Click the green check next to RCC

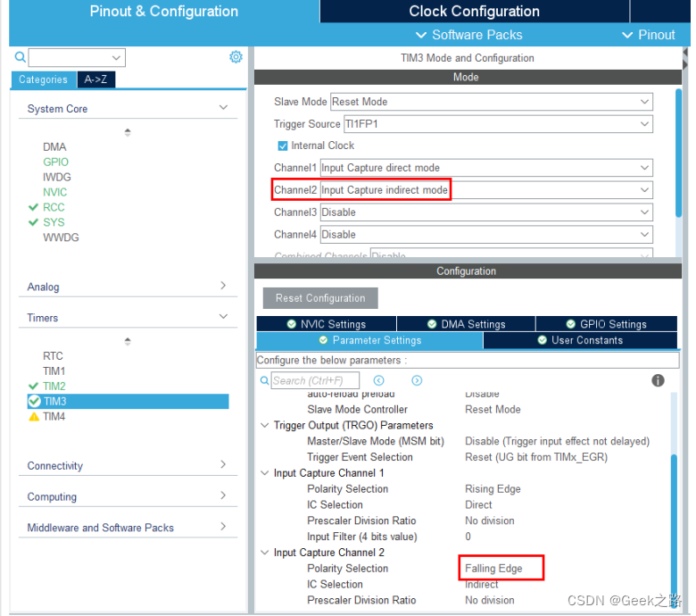(33, 207)
